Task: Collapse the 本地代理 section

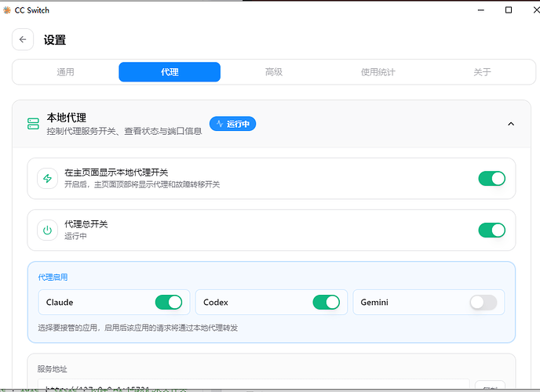Action: (511, 124)
